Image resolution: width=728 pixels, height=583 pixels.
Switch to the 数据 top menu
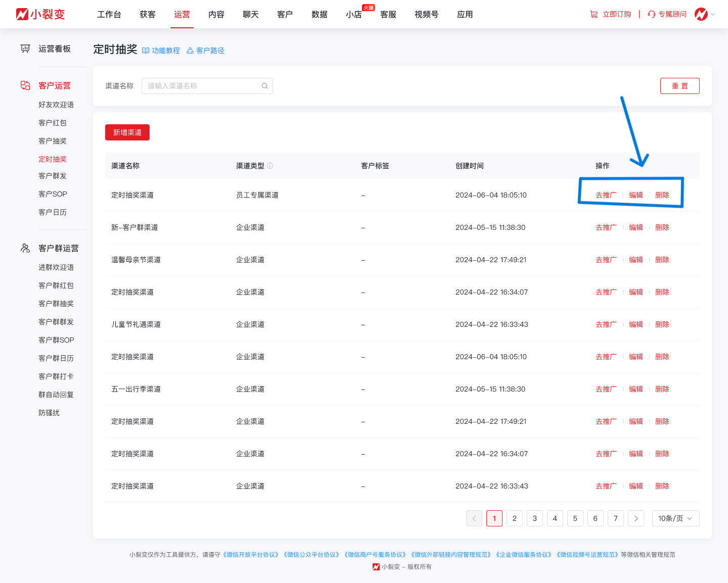320,14
